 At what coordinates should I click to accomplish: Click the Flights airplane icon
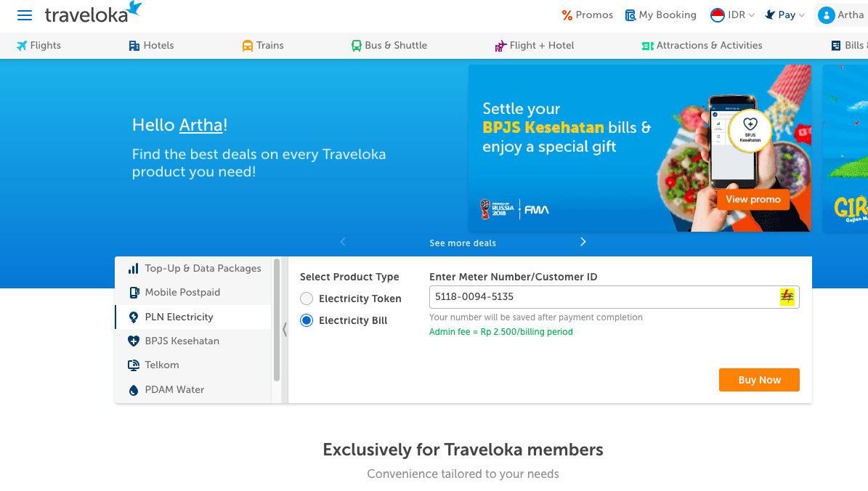(22, 46)
